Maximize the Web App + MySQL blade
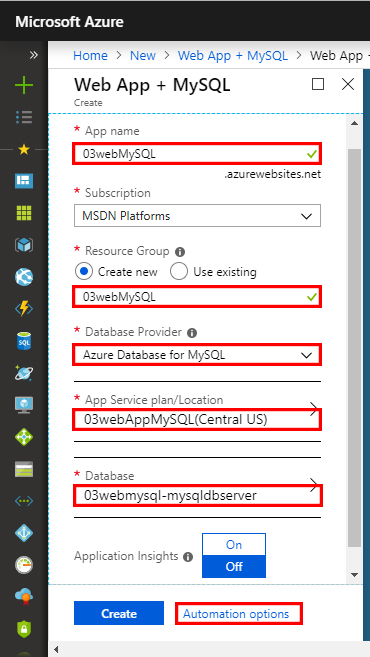Screen dimensions: 370x657 tap(318, 85)
